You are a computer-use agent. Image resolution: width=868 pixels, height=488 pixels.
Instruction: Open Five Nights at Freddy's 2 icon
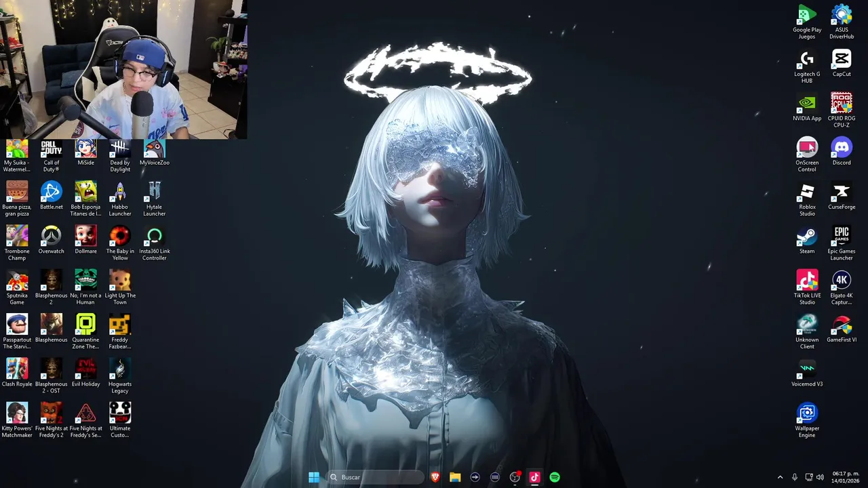tap(51, 421)
